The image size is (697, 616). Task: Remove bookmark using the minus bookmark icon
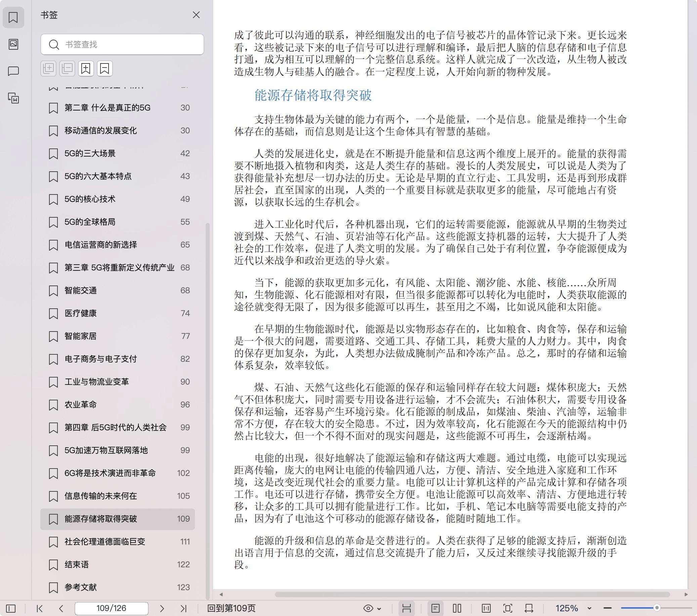(104, 69)
